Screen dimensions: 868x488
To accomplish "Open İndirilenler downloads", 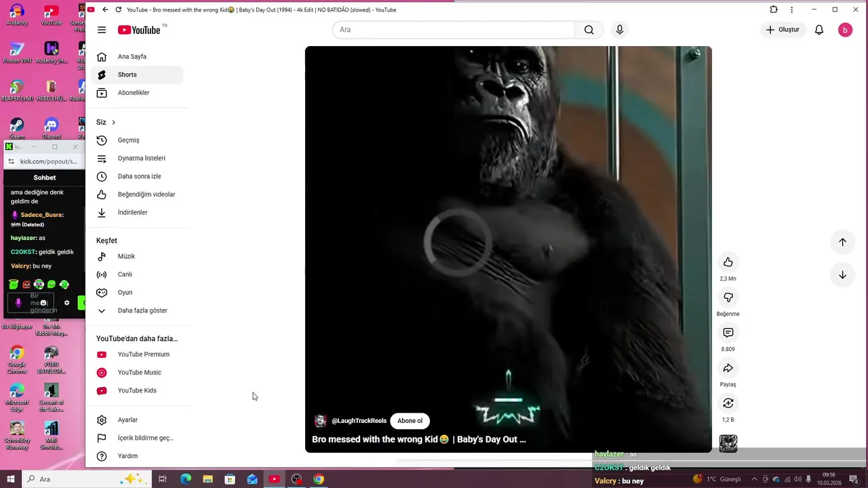I will coord(137,213).
